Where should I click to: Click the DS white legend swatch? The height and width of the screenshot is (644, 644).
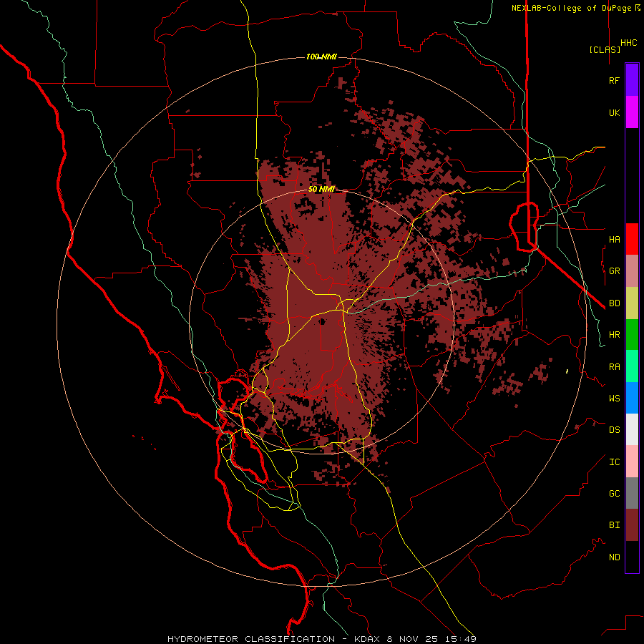point(632,429)
